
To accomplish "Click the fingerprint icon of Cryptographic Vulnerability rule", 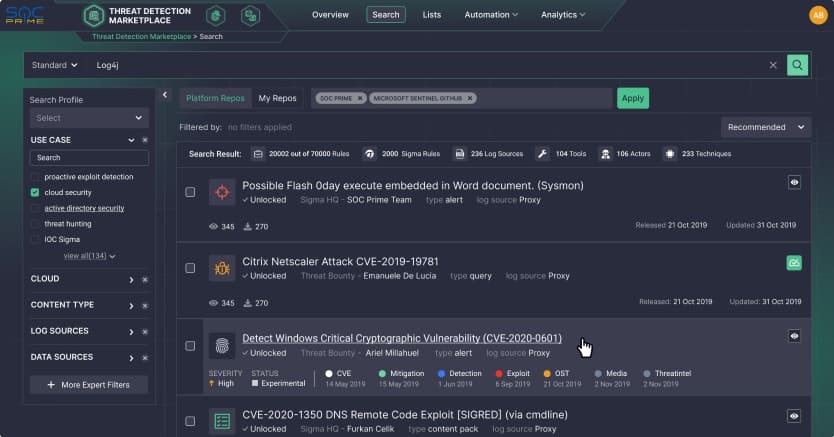I will [222, 345].
